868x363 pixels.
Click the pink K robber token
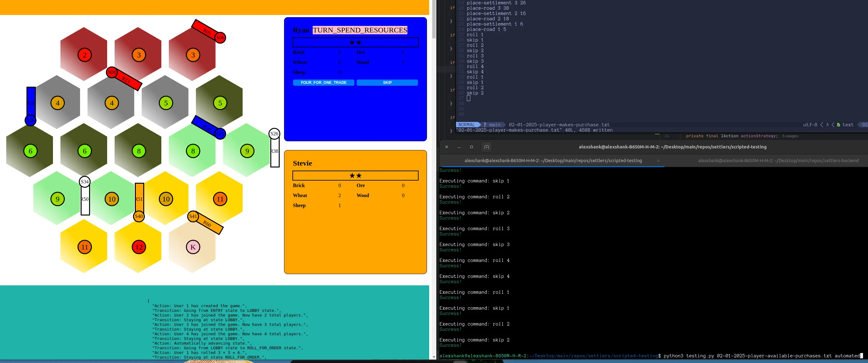[x=193, y=247]
